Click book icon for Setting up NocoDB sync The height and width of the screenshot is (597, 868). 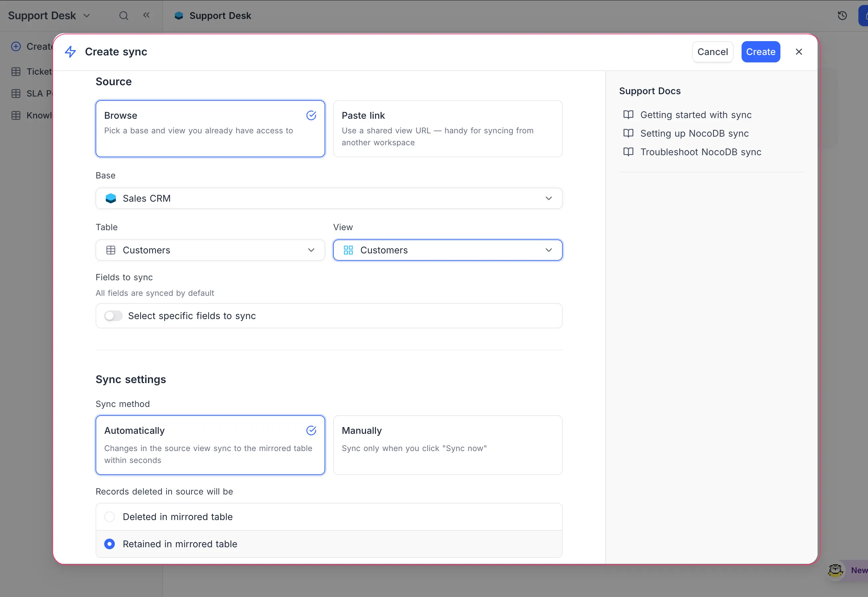click(x=628, y=133)
